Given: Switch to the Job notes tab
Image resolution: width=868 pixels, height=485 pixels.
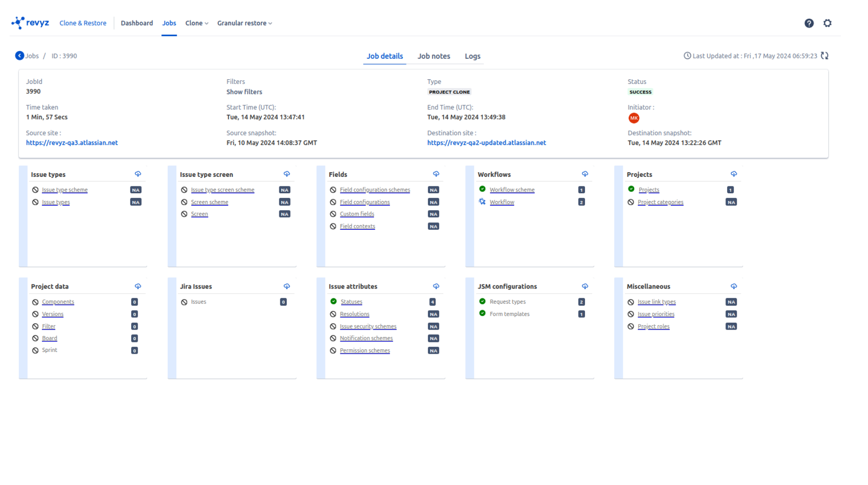Looking at the screenshot, I should [434, 56].
